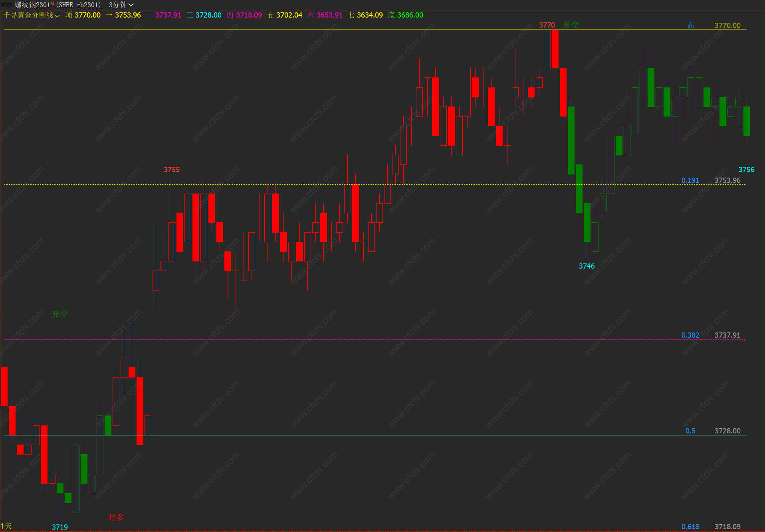The height and width of the screenshot is (532, 765).
Task: Select the solid cyan 0.5 retracement line
Action: (375, 435)
